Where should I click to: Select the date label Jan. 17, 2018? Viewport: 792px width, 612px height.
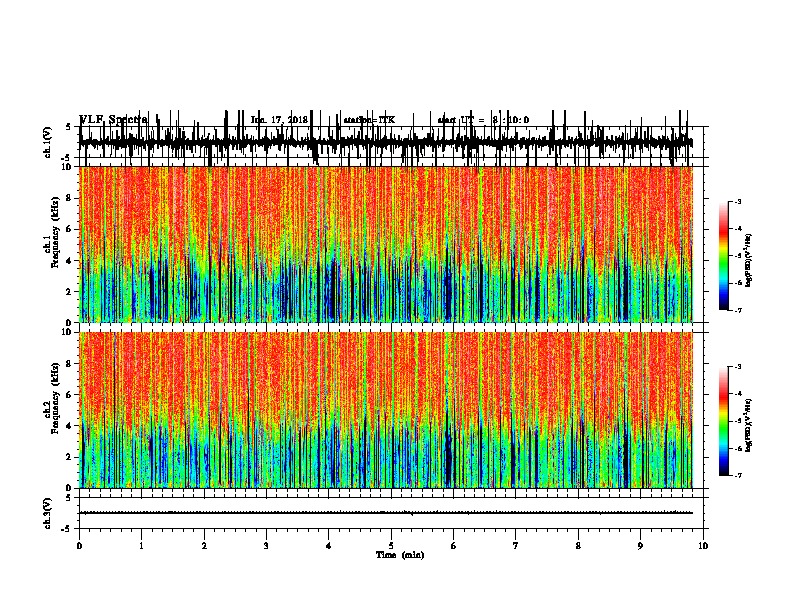(279, 120)
